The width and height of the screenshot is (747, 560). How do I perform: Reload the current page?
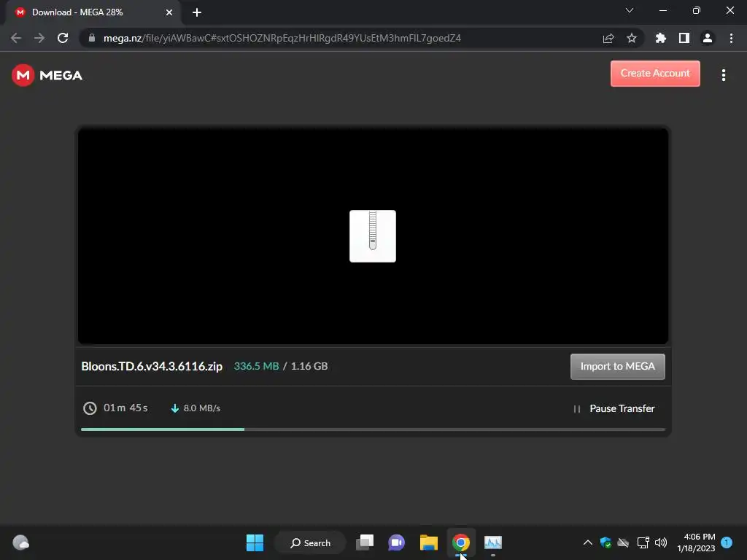[63, 38]
